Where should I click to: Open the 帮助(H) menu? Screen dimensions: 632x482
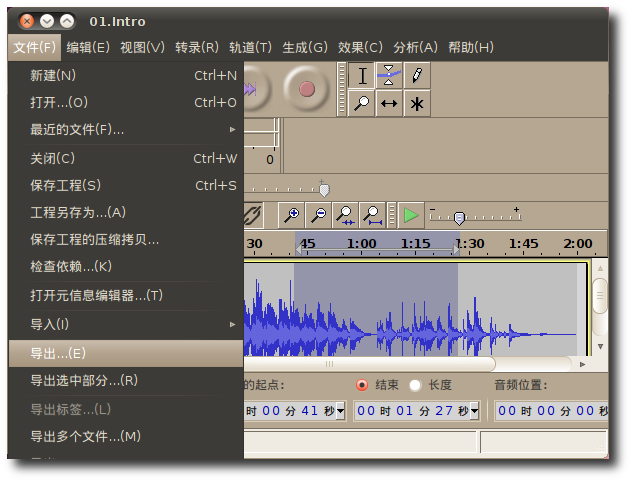[x=471, y=48]
